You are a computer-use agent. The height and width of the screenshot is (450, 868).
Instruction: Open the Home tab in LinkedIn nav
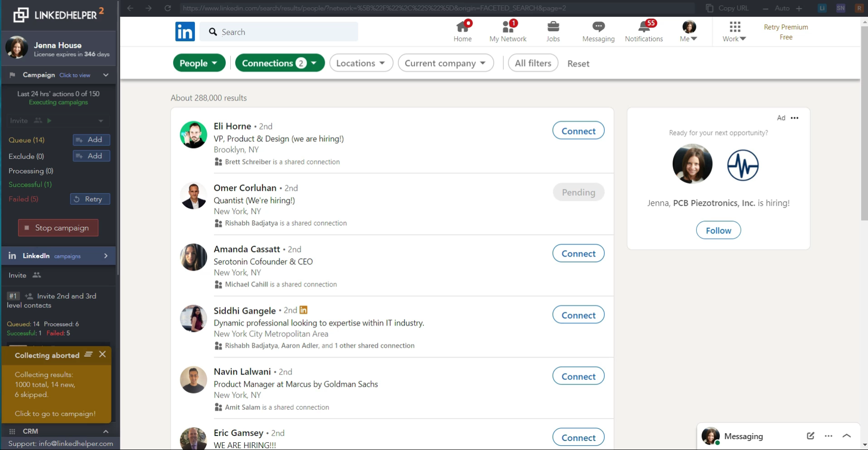[x=462, y=32]
